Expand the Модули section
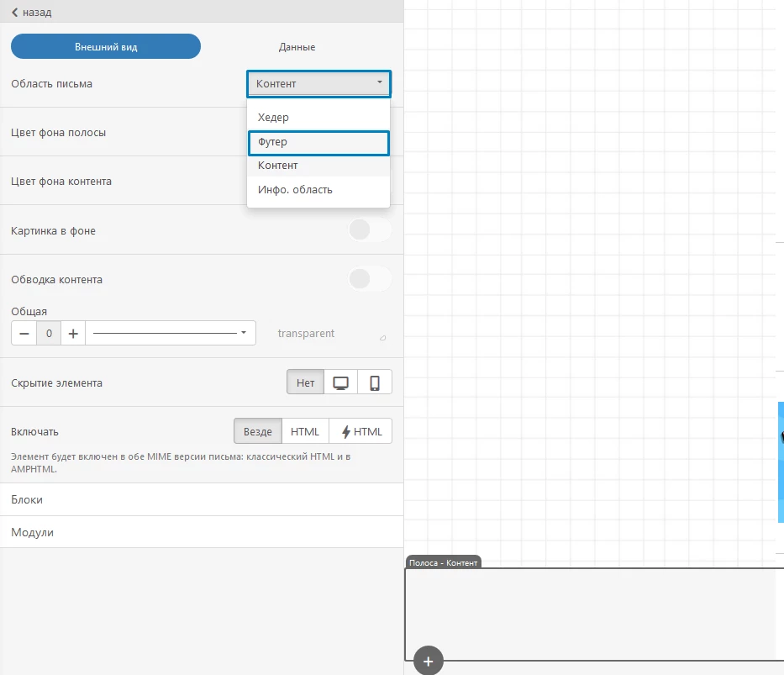The width and height of the screenshot is (784, 675). coord(202,532)
